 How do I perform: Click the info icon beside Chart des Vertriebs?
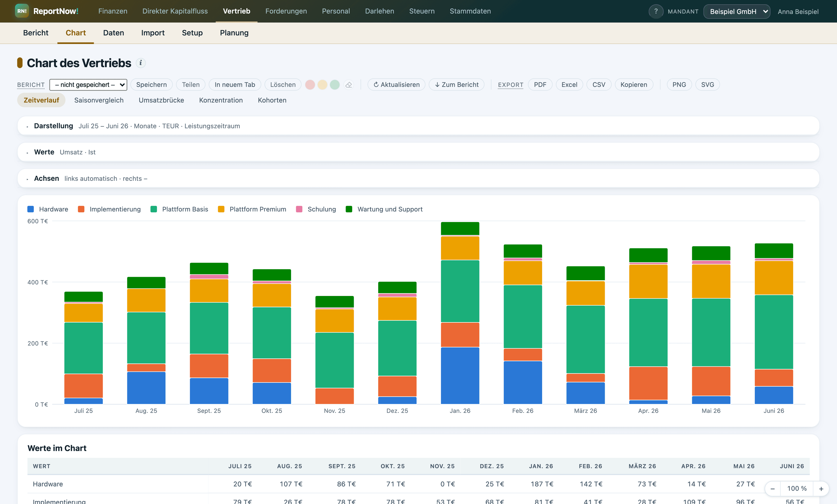point(141,63)
